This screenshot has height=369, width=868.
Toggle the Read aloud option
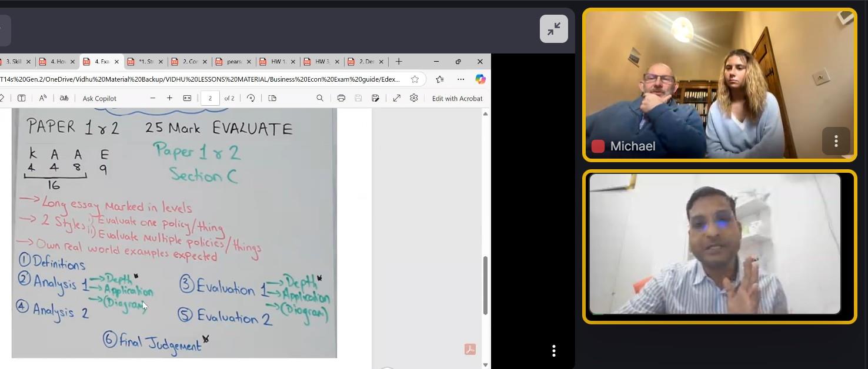click(x=43, y=98)
